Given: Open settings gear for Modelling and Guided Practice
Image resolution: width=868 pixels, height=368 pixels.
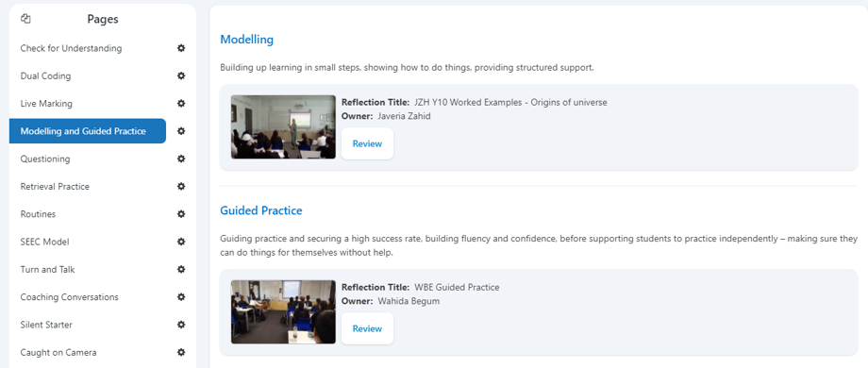Looking at the screenshot, I should [181, 131].
